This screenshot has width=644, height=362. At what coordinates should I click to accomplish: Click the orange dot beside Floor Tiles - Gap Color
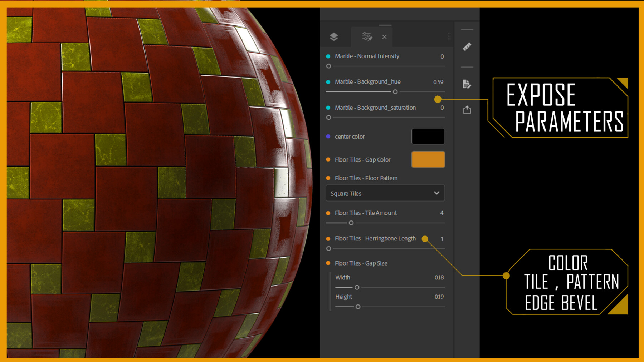click(328, 160)
